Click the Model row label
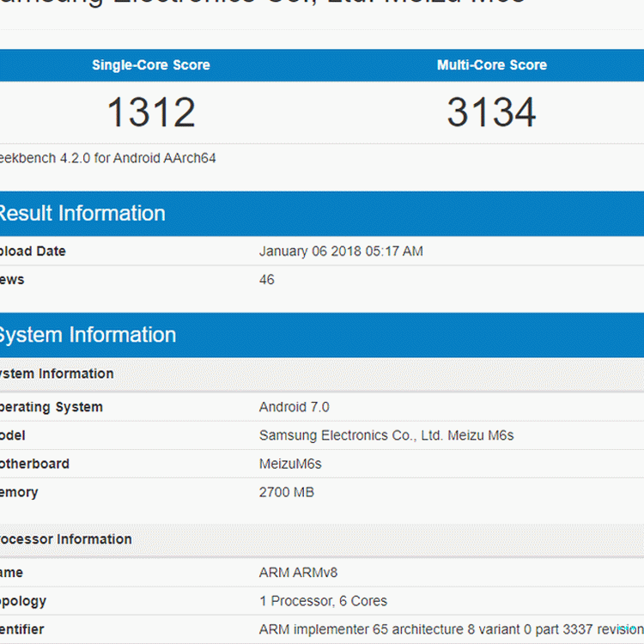 [x=13, y=435]
